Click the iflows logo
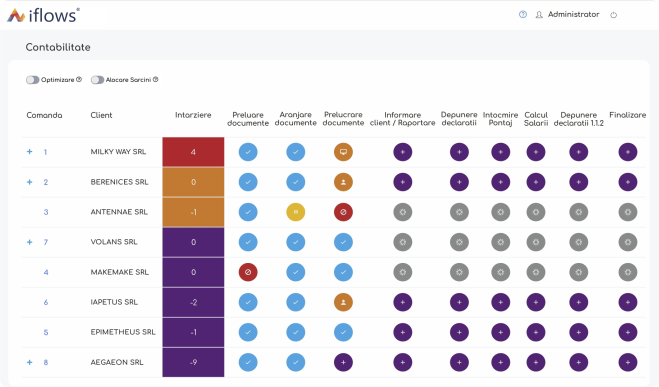659x387 pixels. coord(43,16)
